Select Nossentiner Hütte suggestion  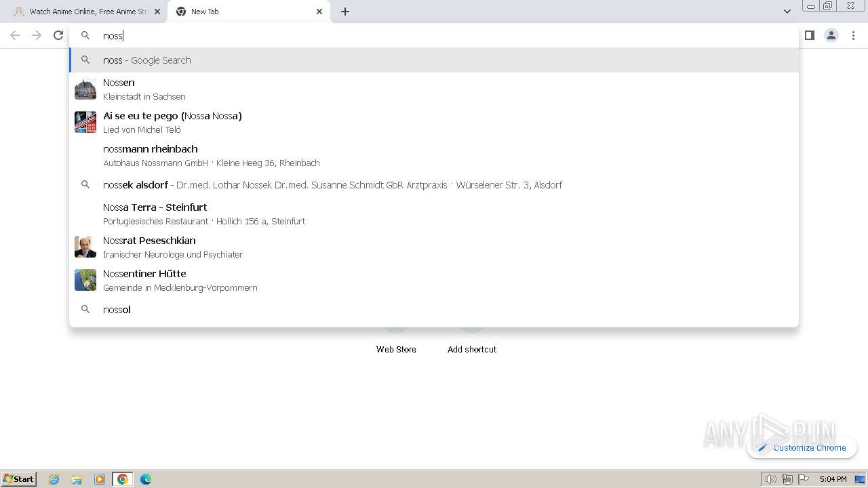click(434, 280)
